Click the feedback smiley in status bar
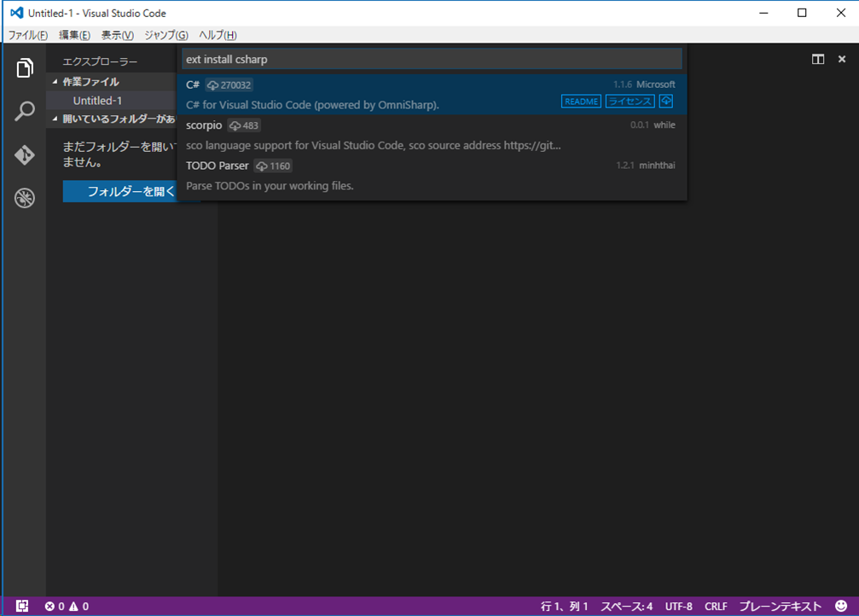This screenshot has width=859, height=616. click(841, 606)
